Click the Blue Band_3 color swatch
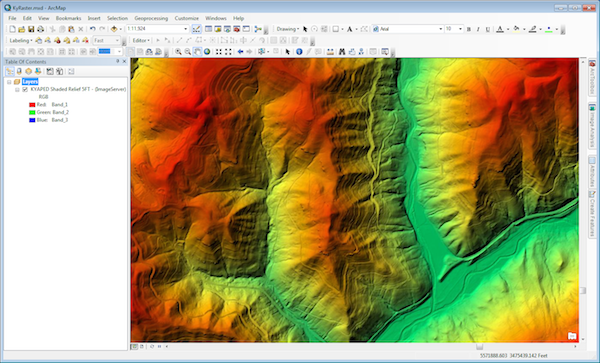This screenshot has width=600, height=363. [32, 120]
